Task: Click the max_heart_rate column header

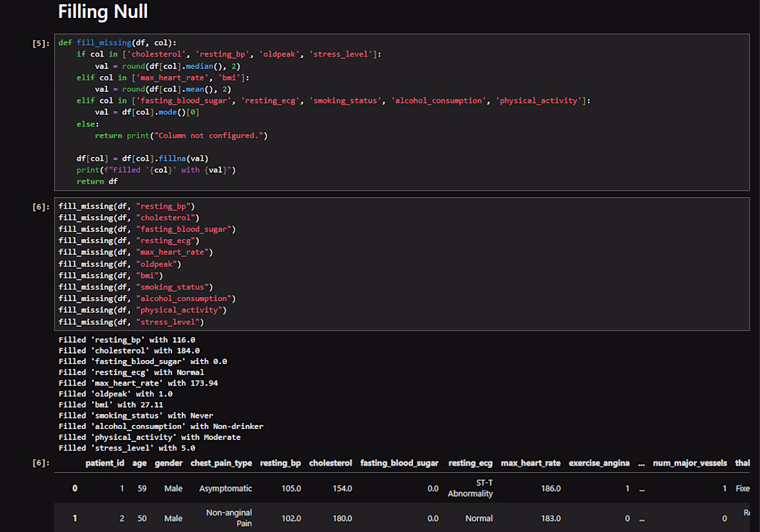Action: 531,463
